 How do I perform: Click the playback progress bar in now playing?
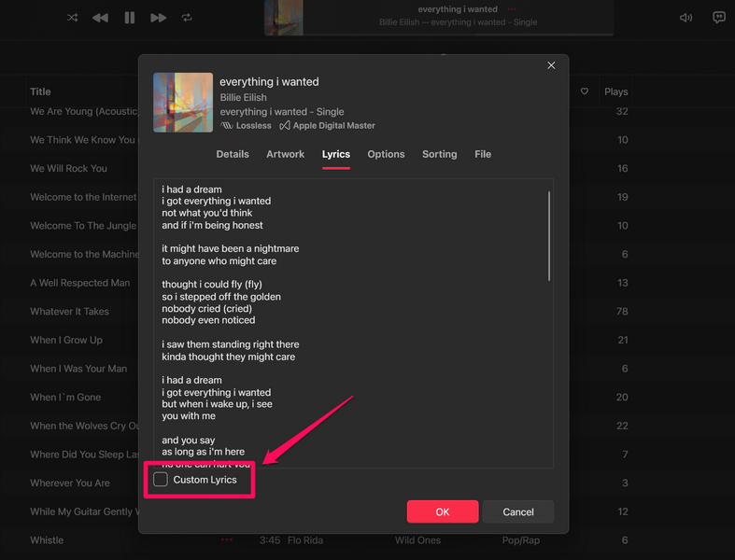pyautogui.click(x=459, y=35)
